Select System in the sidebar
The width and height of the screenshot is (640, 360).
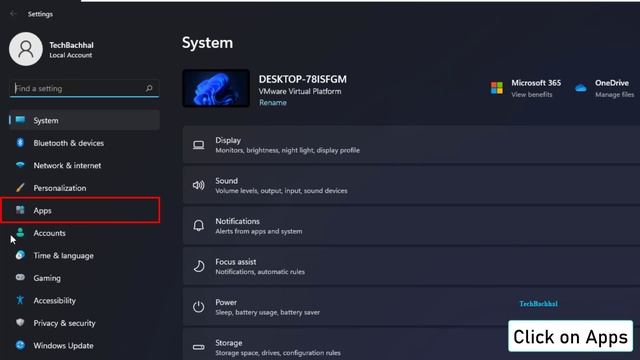(x=84, y=120)
